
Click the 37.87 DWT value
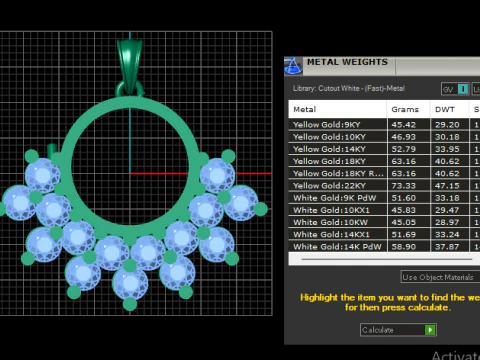447,247
